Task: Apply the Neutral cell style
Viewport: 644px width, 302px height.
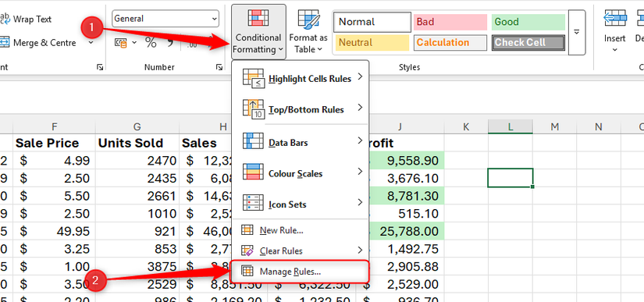Action: click(x=372, y=43)
